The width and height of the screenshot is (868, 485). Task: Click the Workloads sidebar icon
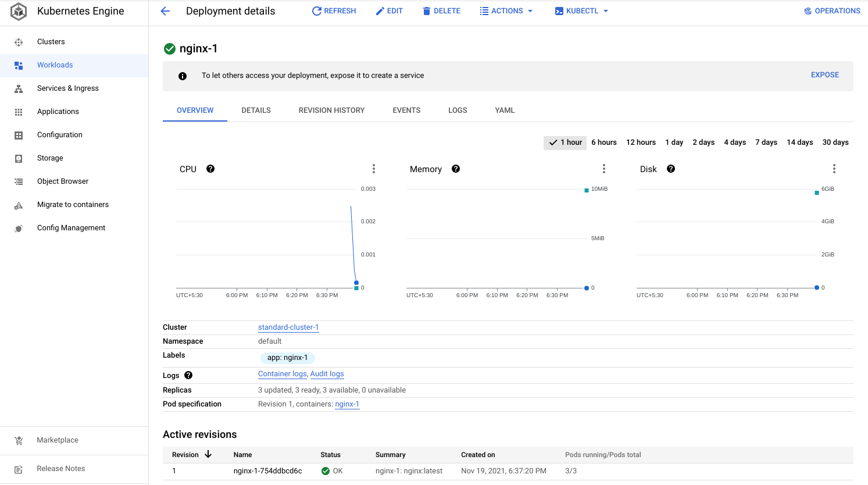coord(19,65)
